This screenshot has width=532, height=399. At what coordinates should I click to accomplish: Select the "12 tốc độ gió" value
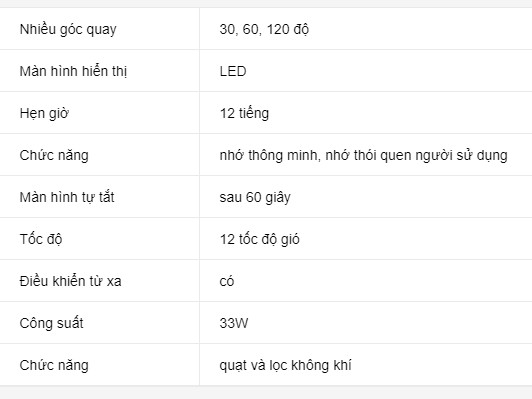click(260, 239)
